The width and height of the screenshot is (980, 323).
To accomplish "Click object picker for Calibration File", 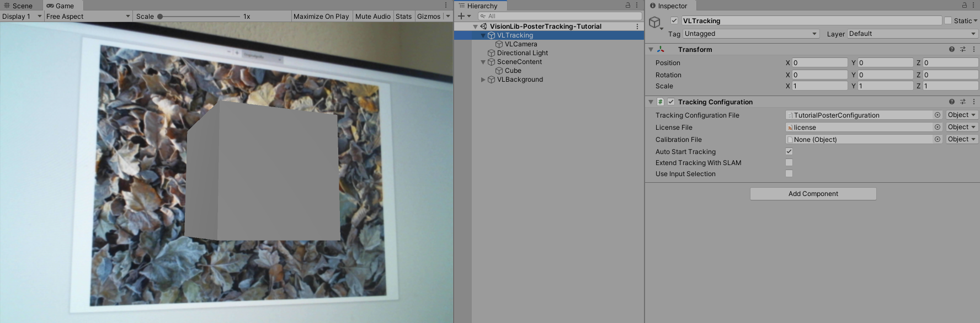I will click(x=937, y=140).
